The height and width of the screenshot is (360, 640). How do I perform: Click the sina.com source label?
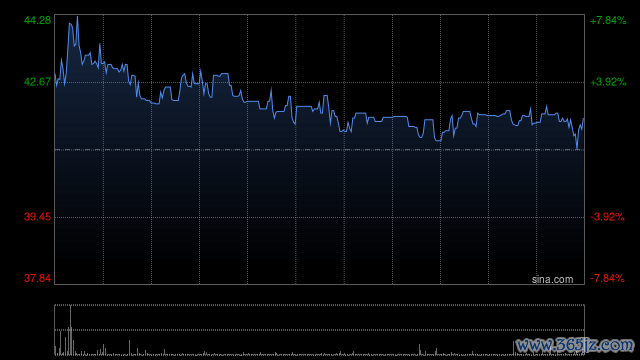click(x=552, y=280)
